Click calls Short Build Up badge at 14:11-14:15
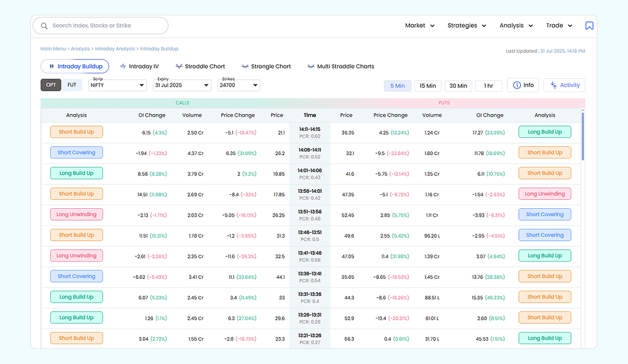 [x=76, y=132]
